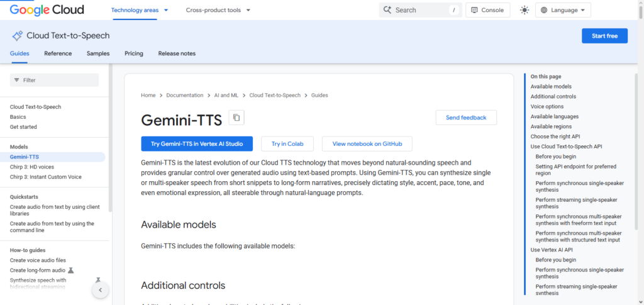The image size is (644, 305).
Task: Select Create long-form audio in sidebar
Action: click(x=38, y=270)
